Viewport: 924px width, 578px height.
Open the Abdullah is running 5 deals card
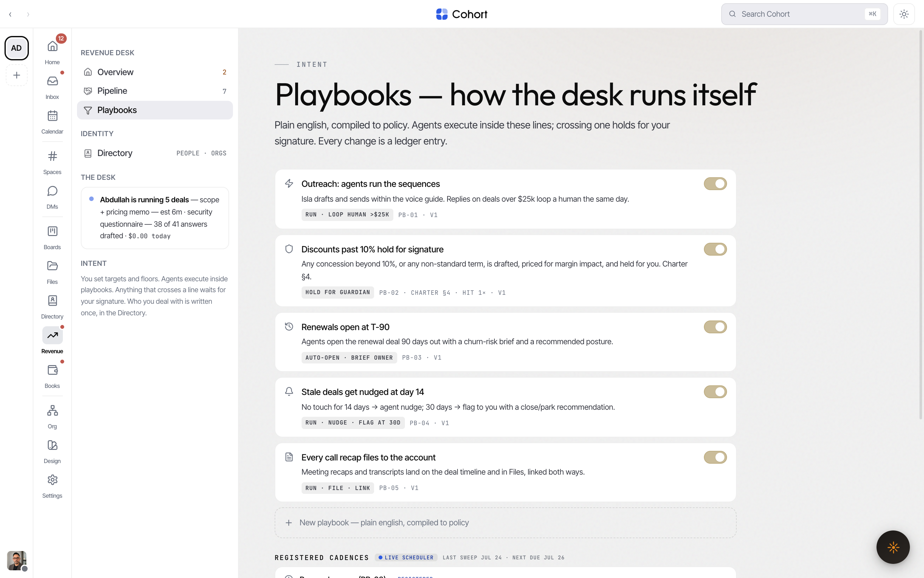pyautogui.click(x=155, y=218)
